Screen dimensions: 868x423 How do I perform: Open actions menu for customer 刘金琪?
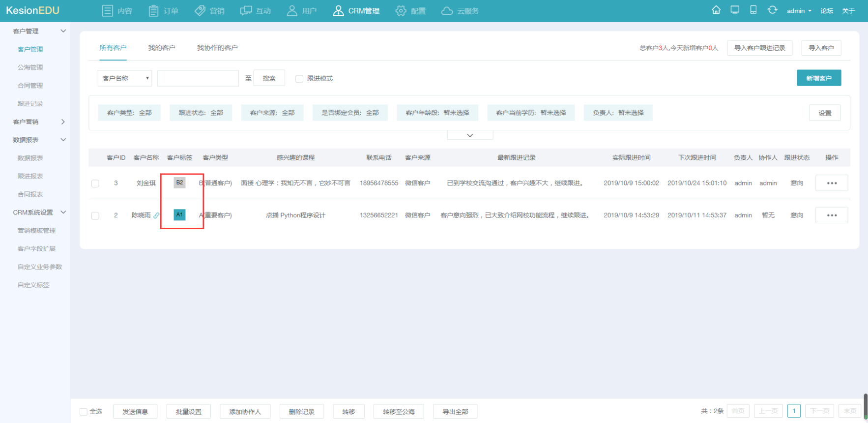tap(832, 183)
